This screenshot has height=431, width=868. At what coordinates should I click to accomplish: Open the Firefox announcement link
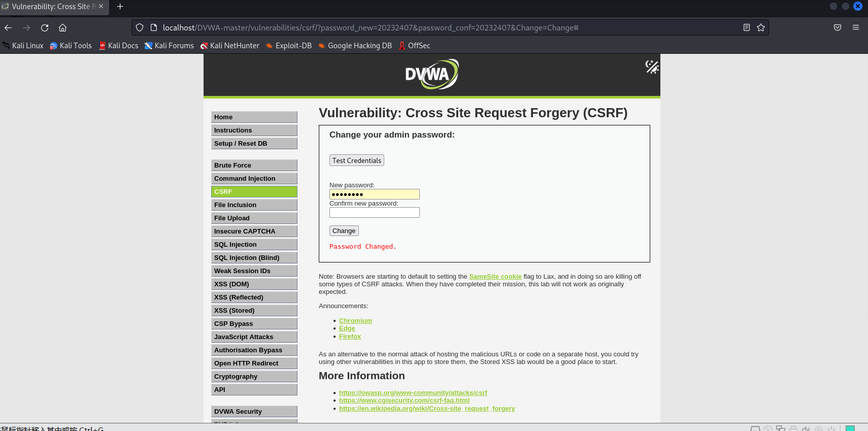[350, 337]
